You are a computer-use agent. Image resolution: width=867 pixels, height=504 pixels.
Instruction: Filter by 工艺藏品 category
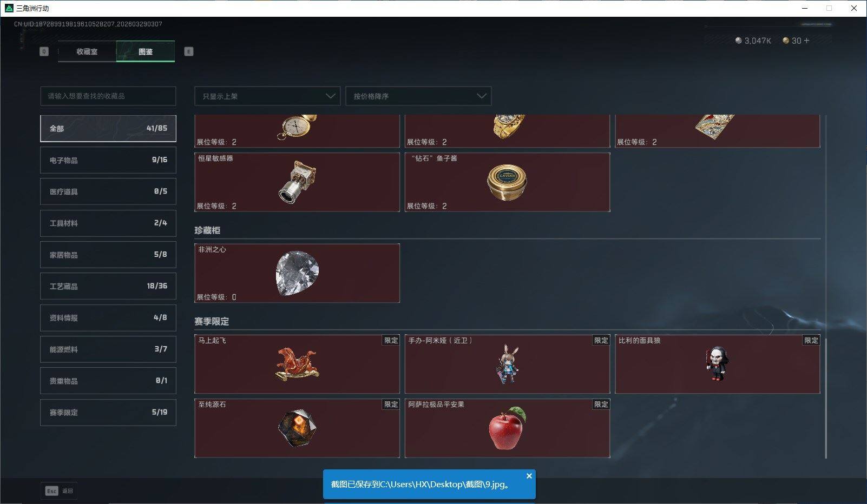(x=108, y=286)
